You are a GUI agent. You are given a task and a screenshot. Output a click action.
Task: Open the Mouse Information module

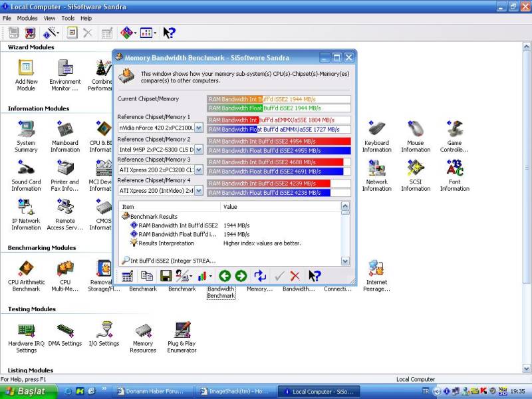(416, 136)
